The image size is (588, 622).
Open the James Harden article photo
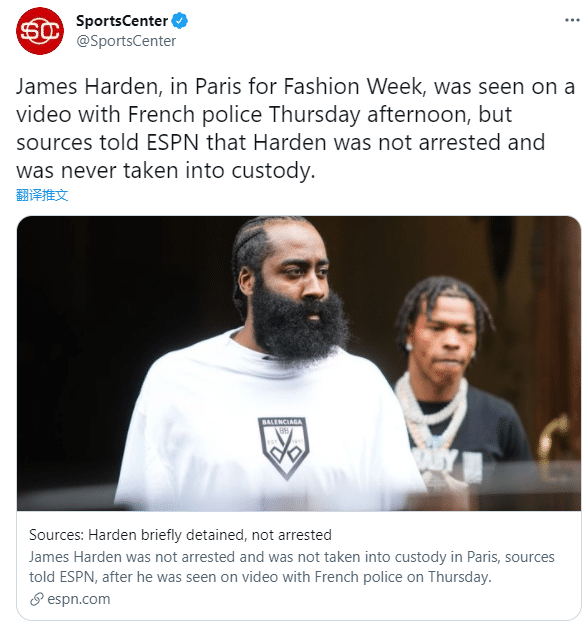point(299,363)
